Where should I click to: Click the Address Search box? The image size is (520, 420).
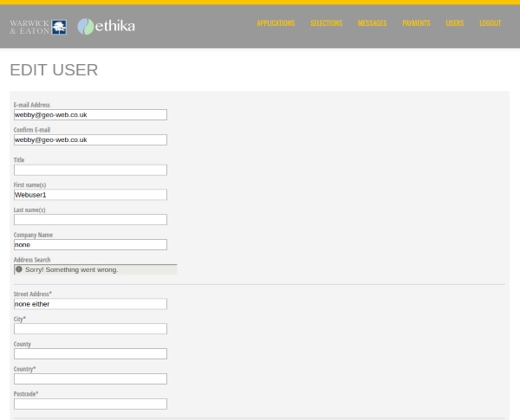coord(95,269)
